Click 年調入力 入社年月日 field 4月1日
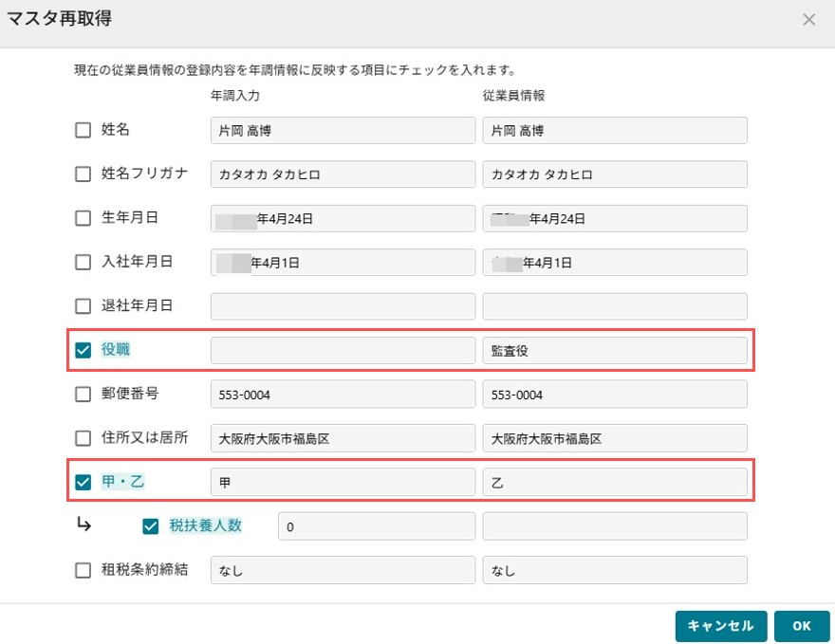Viewport: 835px width, 644px height. [343, 263]
